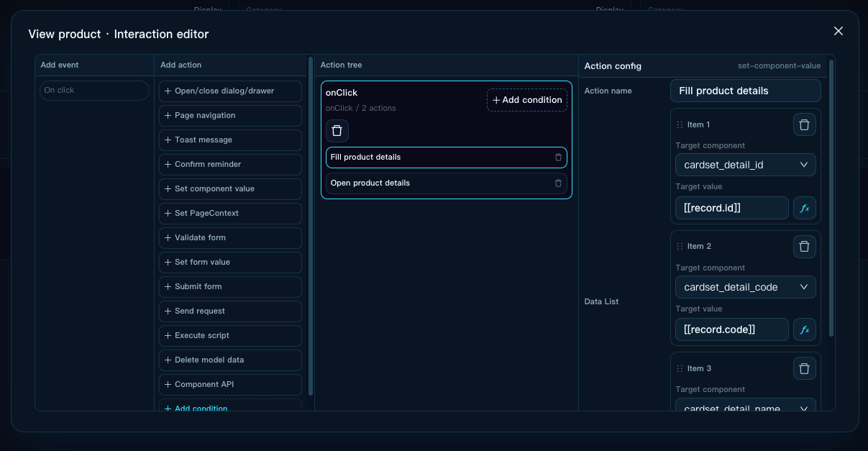Open the fx expression editor for [[record.code]]
This screenshot has height=451, width=868.
pos(804,329)
